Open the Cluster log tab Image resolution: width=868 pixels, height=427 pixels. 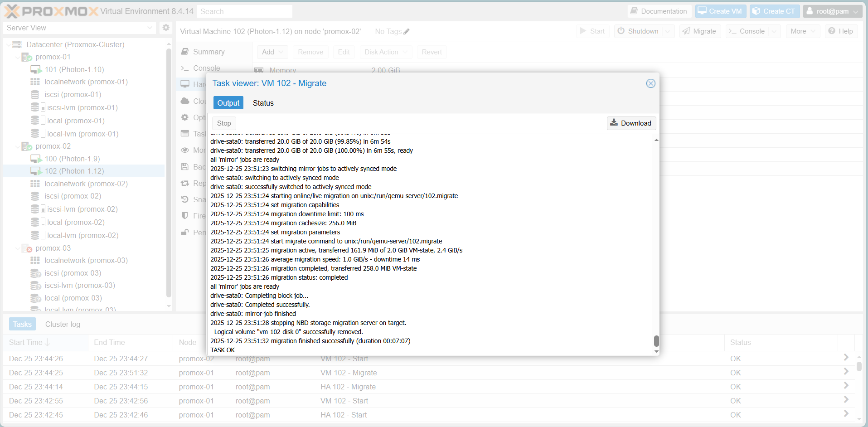(x=63, y=324)
